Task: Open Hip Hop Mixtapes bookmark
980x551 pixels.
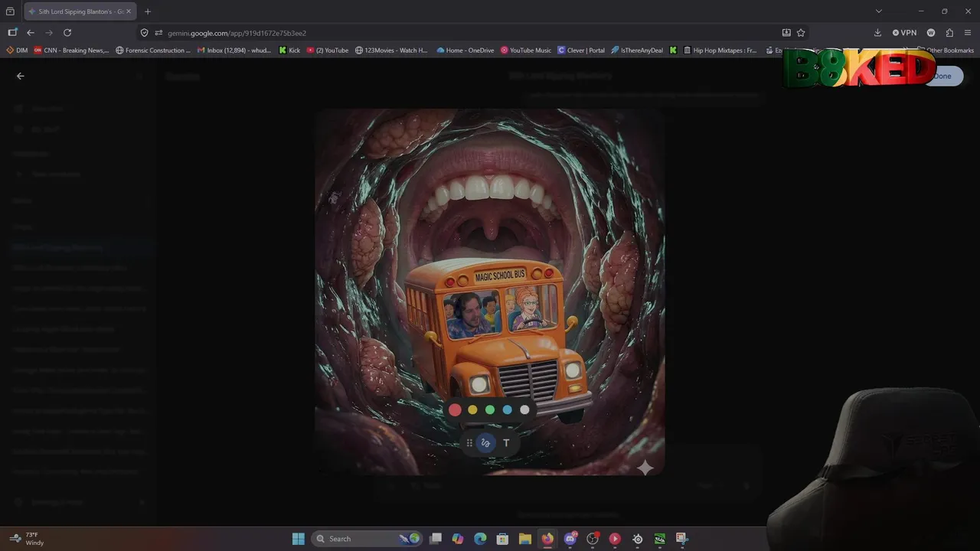Action: [x=720, y=51]
